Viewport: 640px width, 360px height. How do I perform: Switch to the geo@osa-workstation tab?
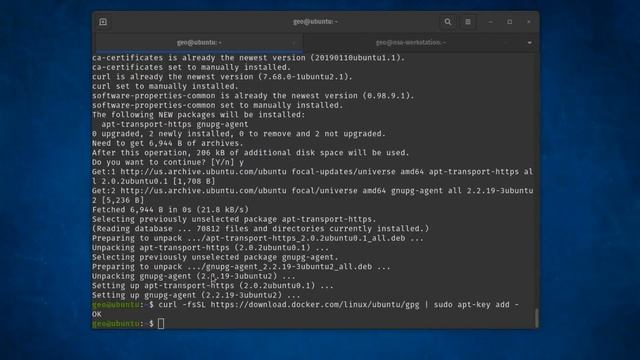click(411, 42)
